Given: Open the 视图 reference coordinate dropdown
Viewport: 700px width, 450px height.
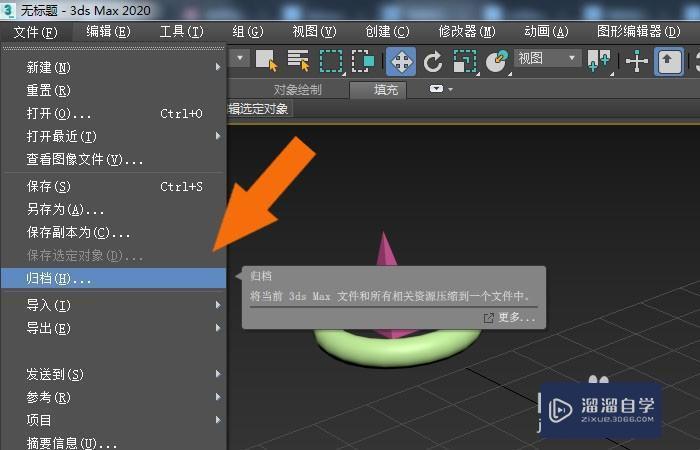Looking at the screenshot, I should [548, 58].
